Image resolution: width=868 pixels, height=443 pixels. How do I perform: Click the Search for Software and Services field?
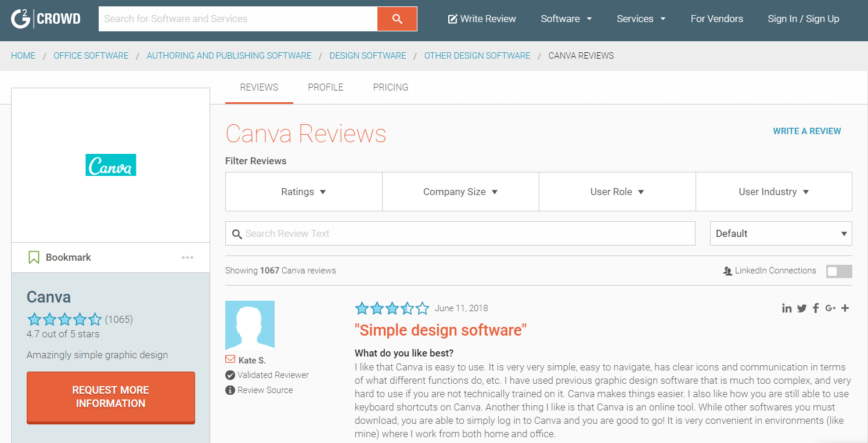pyautogui.click(x=238, y=19)
